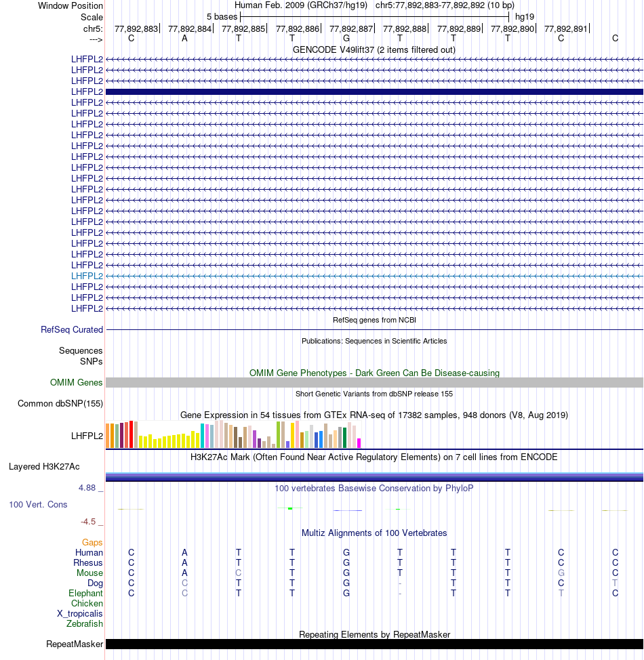Viewport: 644px width, 660px height.
Task: Click base G in the reference sequence row
Action: (346, 39)
